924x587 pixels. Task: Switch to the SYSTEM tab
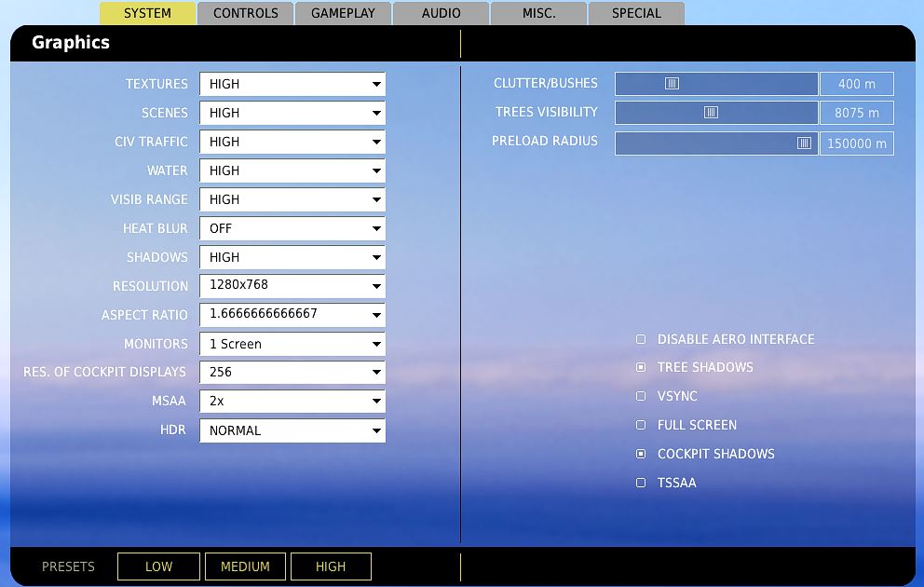pos(147,13)
